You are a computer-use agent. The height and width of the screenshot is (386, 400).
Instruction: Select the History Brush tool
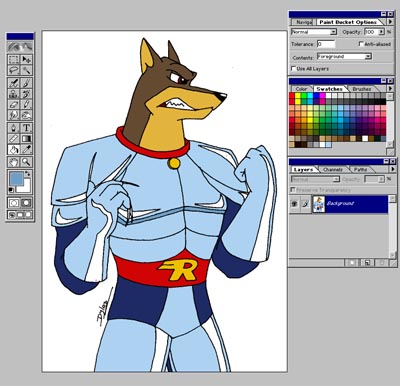[26, 94]
